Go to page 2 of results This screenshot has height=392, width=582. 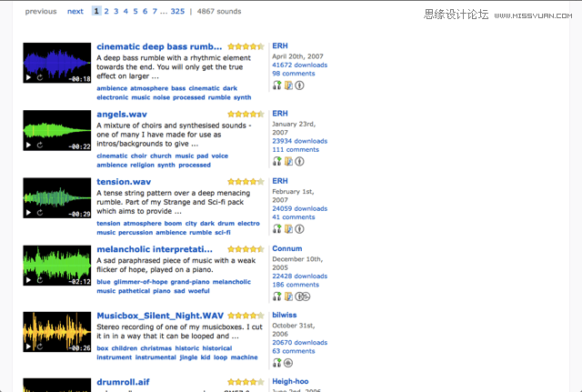click(x=106, y=12)
